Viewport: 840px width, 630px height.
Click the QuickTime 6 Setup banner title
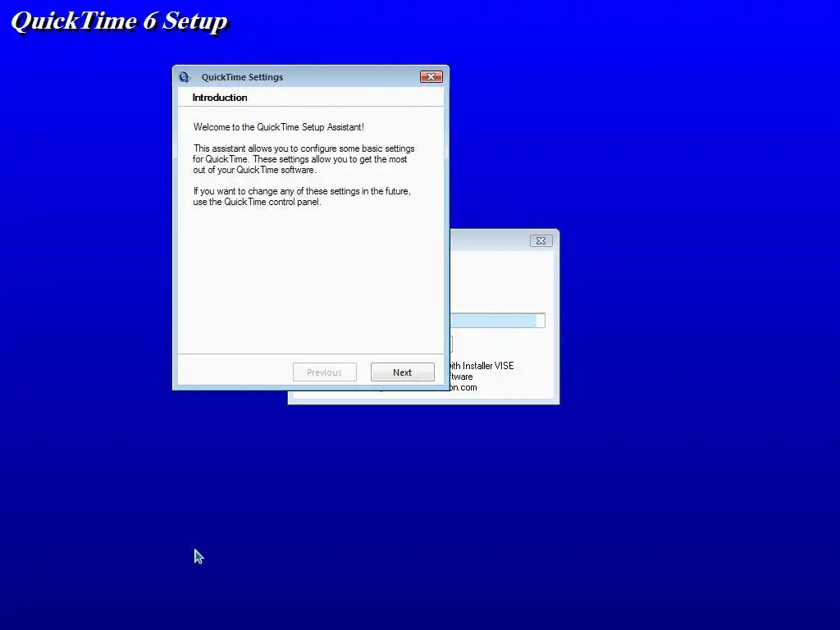120,21
